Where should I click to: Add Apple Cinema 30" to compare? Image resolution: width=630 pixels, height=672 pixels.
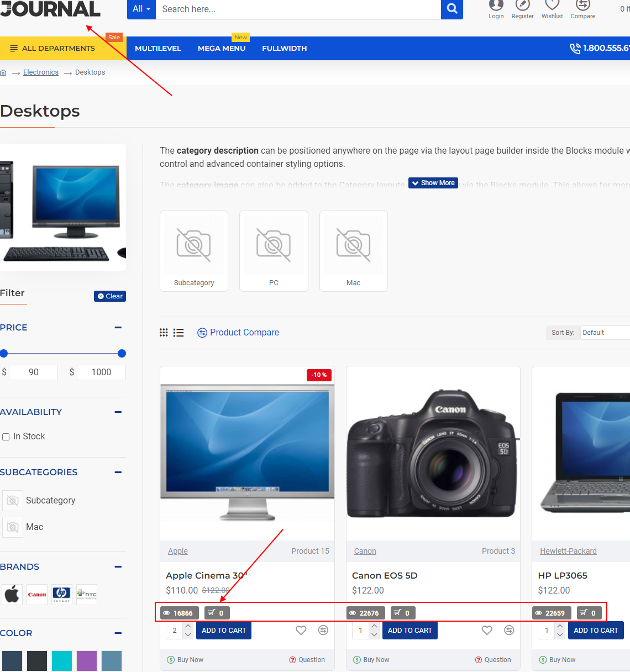pos(323,630)
